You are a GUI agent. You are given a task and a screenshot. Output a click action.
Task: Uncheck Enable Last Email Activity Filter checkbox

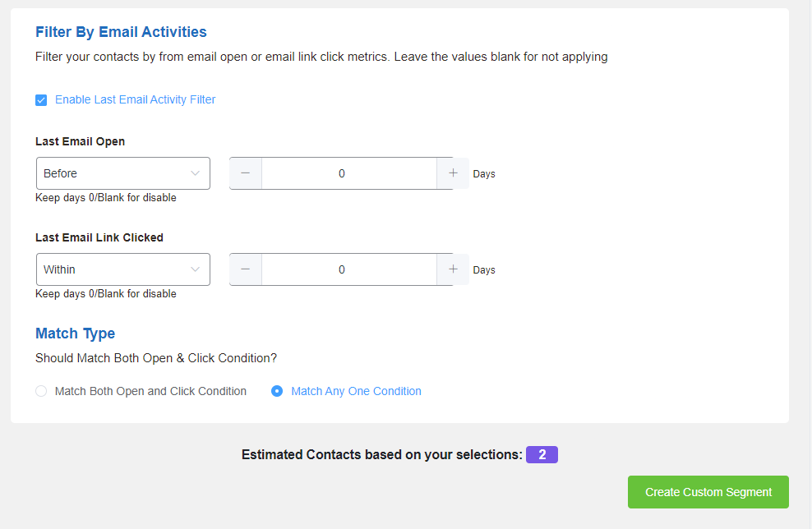[41, 100]
